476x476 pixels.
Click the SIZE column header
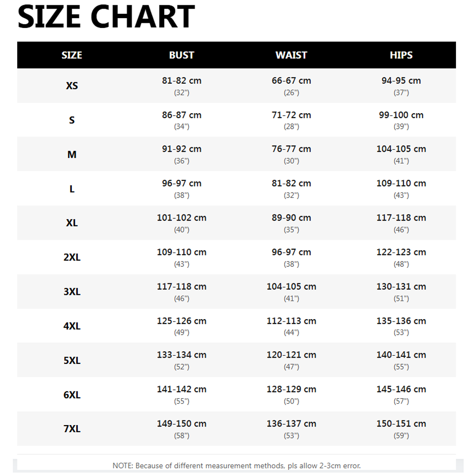72,55
